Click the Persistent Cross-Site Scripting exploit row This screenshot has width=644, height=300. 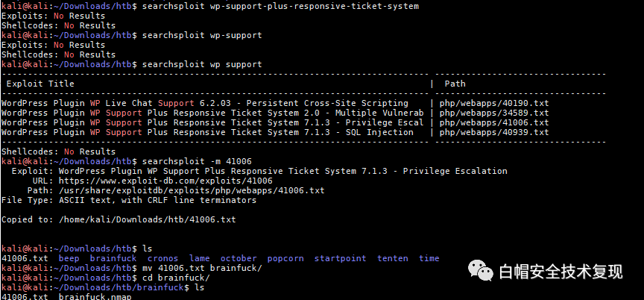coord(205,103)
